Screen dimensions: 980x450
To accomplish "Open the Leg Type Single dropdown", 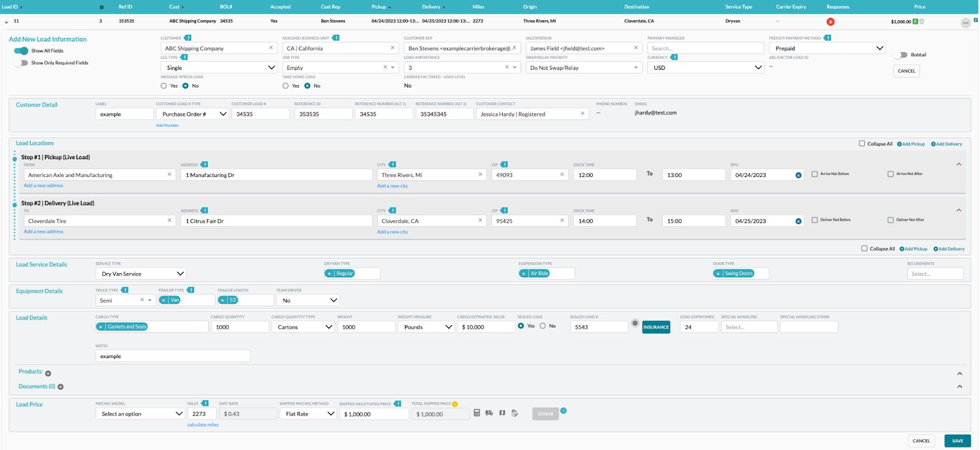I will [x=219, y=67].
